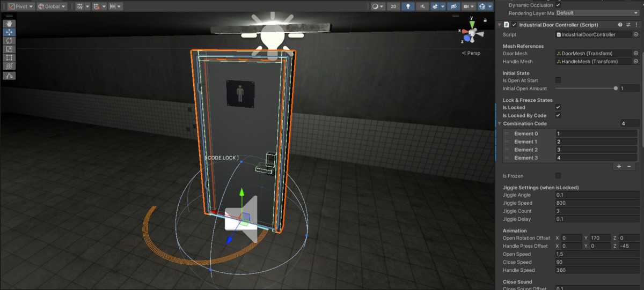644x290 pixels.
Task: Click the "Jiggle Count" label
Action: 517,211
